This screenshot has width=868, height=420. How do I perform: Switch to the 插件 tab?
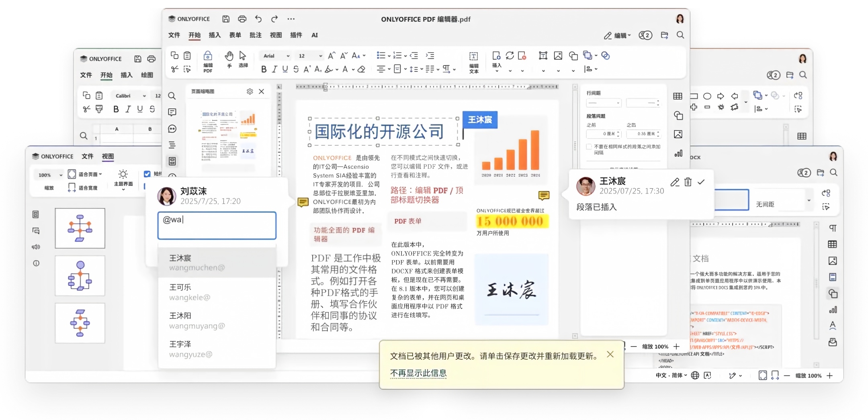point(296,35)
